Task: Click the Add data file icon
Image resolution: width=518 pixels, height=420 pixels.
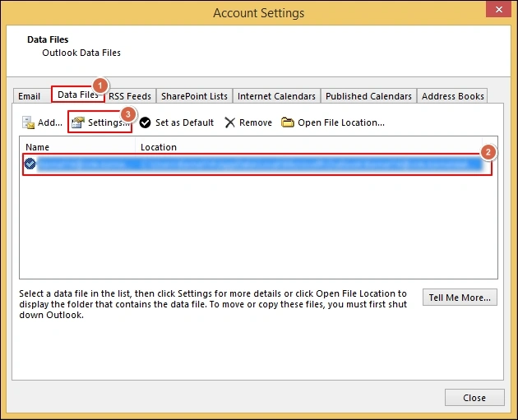Action: 28,122
